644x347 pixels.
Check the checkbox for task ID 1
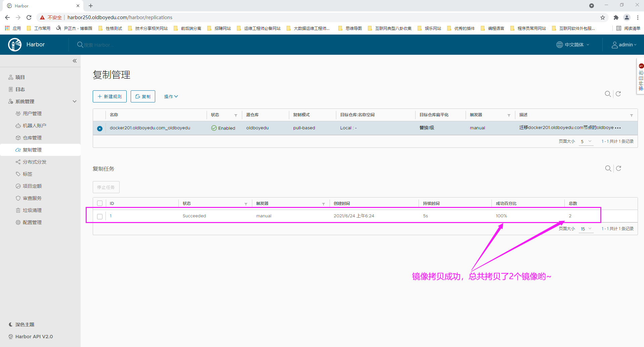100,216
